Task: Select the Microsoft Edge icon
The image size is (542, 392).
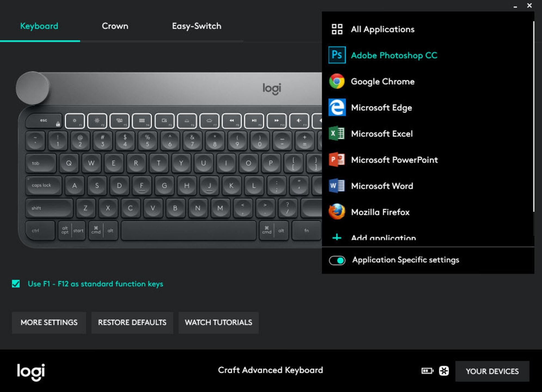Action: tap(337, 108)
